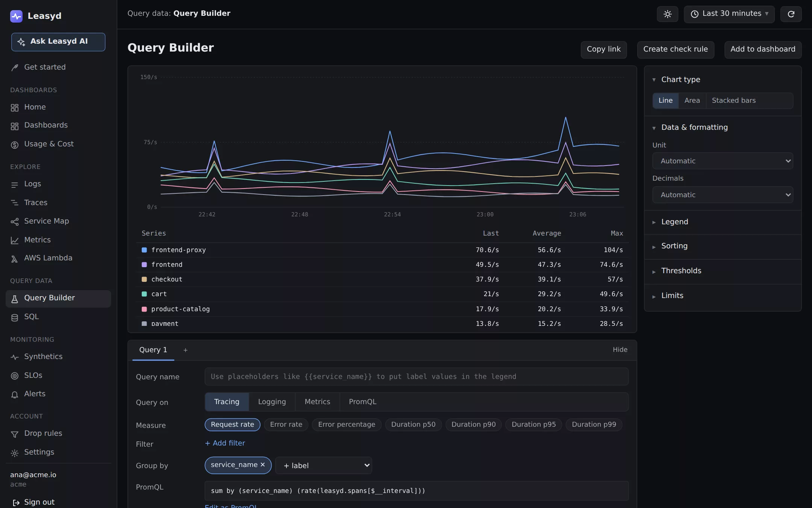Image resolution: width=812 pixels, height=508 pixels.
Task: Open the Unit dropdown
Action: pos(723,161)
